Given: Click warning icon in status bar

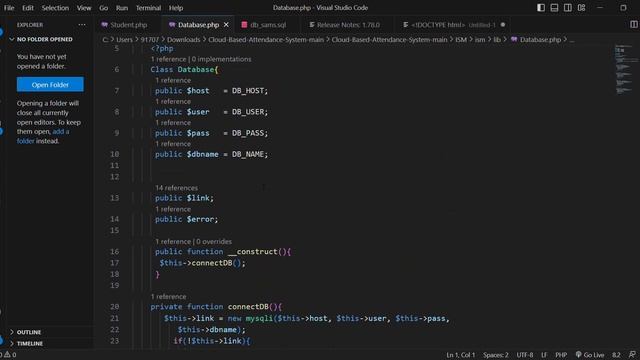Looking at the screenshot, I should [7, 355].
